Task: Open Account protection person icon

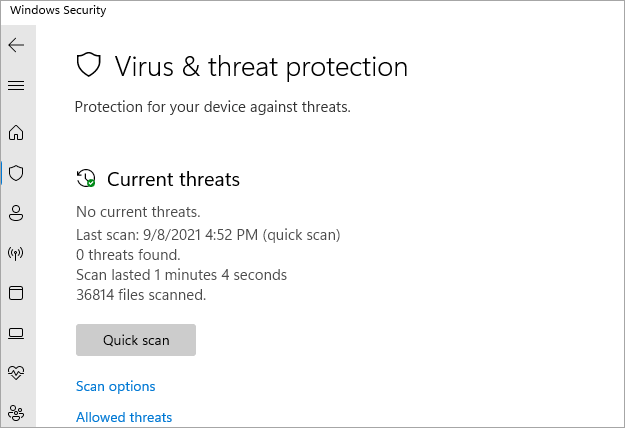Action: coord(16,213)
